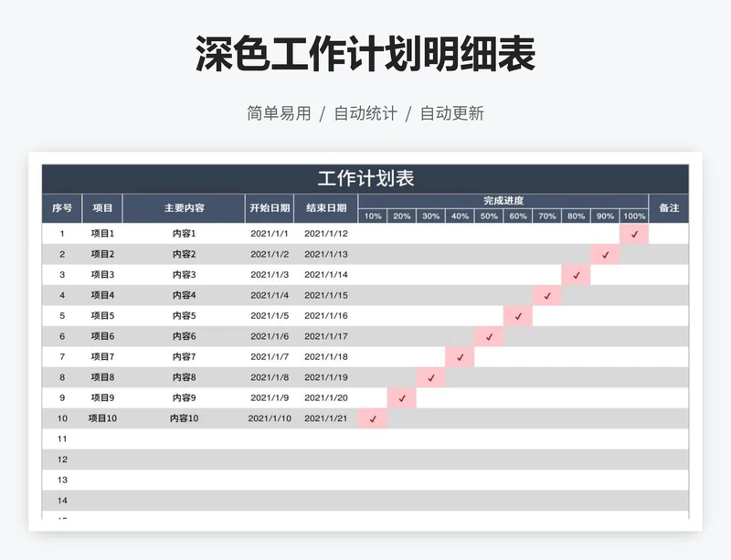731x560 pixels.
Task: Select the 10% progress header
Action: 373,216
